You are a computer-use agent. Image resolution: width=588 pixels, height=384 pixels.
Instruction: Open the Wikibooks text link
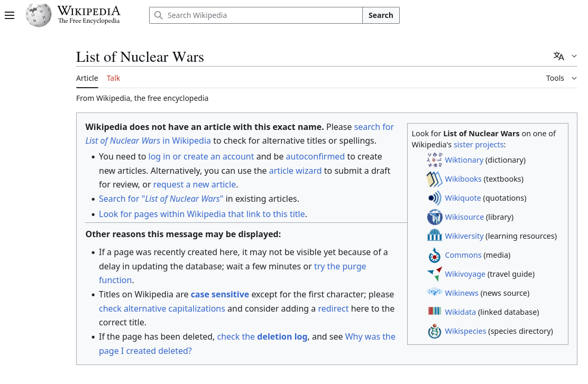pos(463,179)
